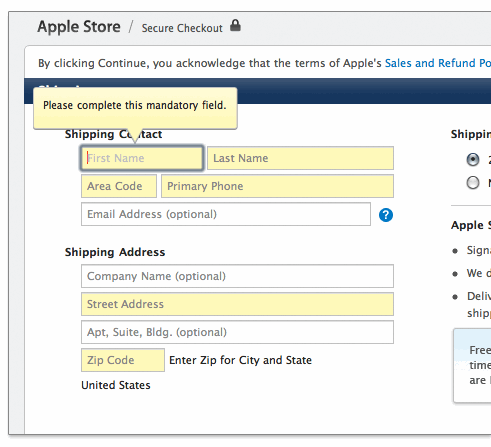Screen dimensions: 491x447
Task: Click the Apple Store heading
Action: pyautogui.click(x=79, y=27)
